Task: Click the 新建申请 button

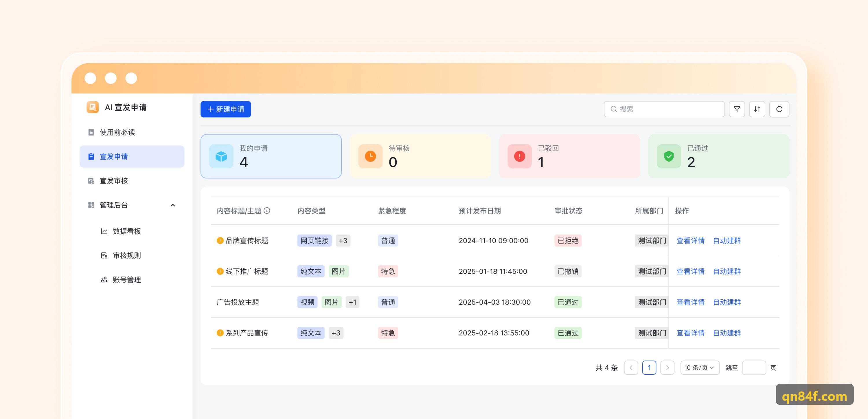Action: pos(225,109)
